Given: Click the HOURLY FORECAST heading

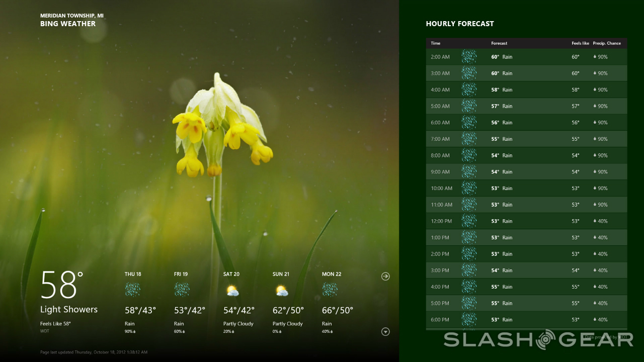Looking at the screenshot, I should [460, 24].
